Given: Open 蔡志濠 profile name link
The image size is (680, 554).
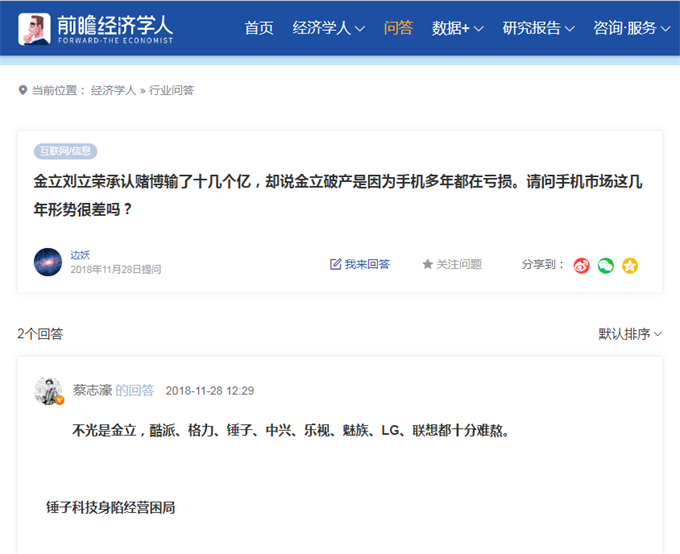Looking at the screenshot, I should click(92, 390).
